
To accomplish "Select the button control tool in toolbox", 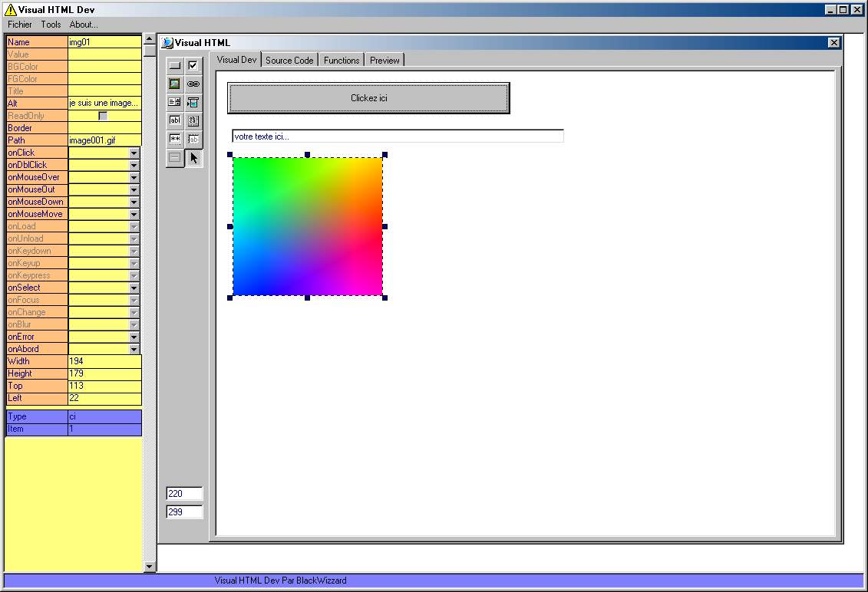I will [x=175, y=66].
